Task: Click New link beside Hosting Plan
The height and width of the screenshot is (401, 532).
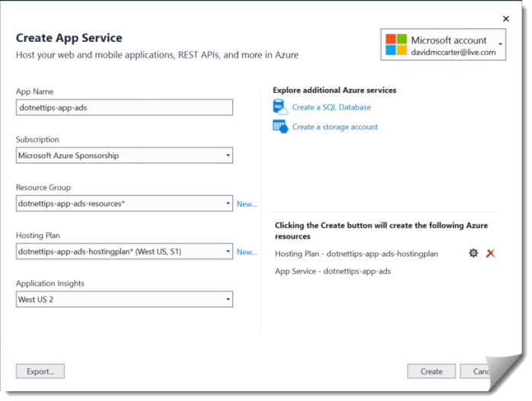Action: (247, 252)
